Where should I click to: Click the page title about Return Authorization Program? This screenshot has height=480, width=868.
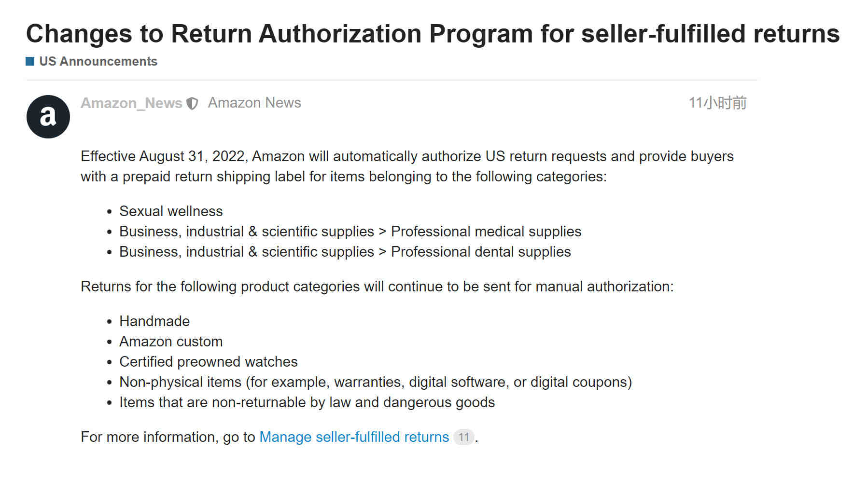(433, 34)
